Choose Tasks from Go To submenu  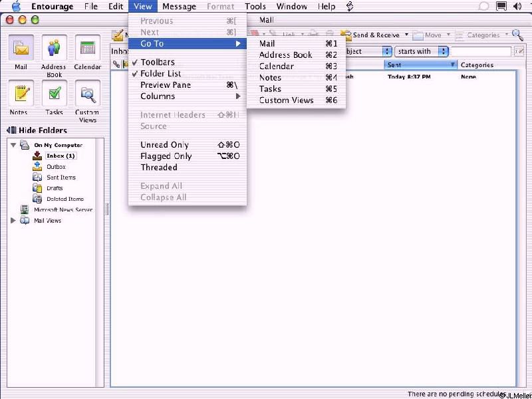coord(296,89)
